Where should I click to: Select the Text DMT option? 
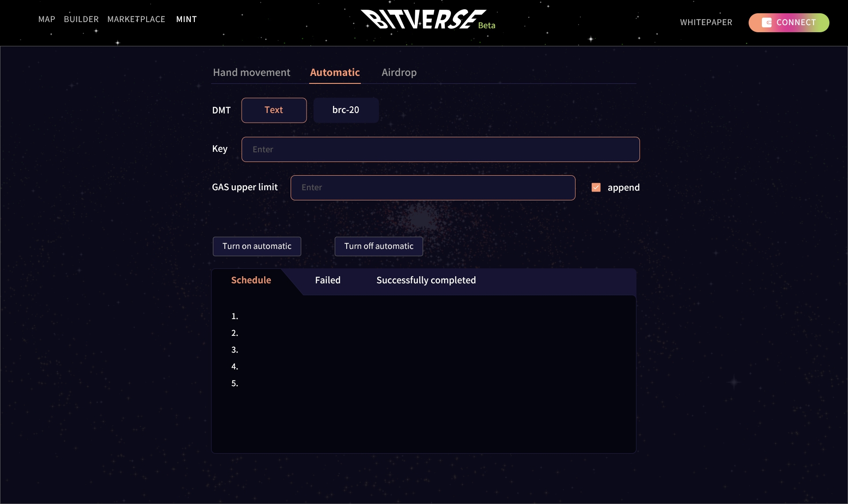pos(274,110)
